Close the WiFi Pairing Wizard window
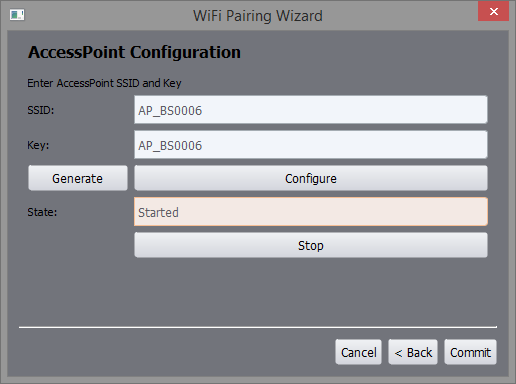This screenshot has height=384, width=516. (x=493, y=12)
